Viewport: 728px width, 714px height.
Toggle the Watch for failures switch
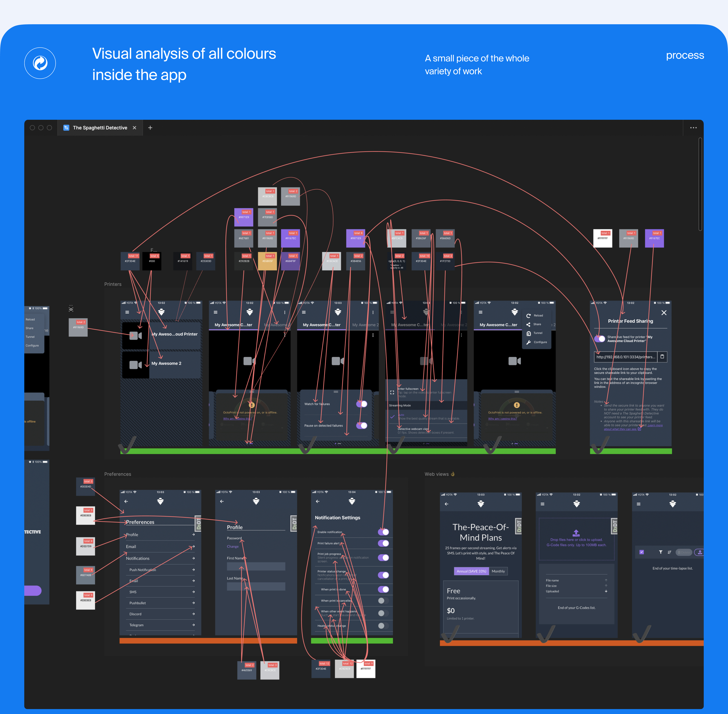pyautogui.click(x=362, y=404)
